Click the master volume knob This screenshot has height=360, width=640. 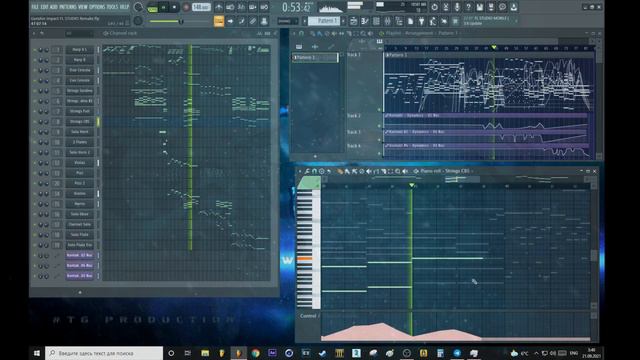[138, 7]
